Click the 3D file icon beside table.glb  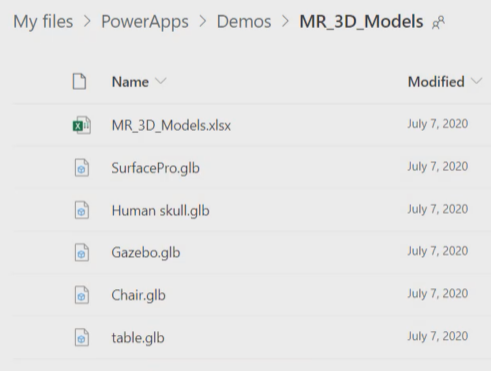pyautogui.click(x=82, y=337)
